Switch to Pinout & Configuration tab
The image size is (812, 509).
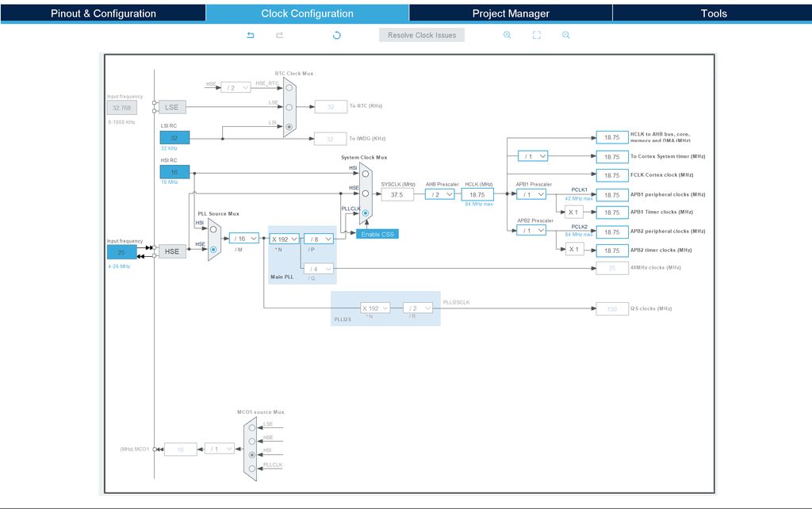coord(103,13)
